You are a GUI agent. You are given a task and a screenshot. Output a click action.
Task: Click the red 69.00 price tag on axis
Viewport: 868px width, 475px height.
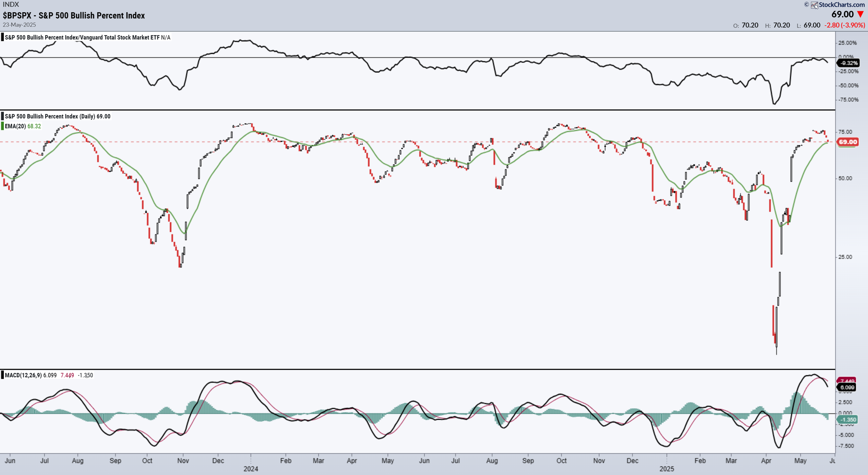pyautogui.click(x=848, y=142)
